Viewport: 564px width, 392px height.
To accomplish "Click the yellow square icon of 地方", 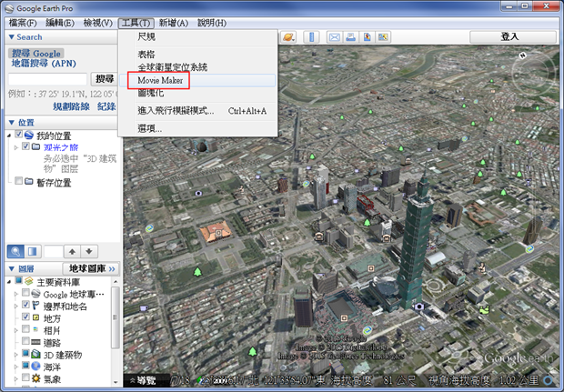I will click(35, 317).
